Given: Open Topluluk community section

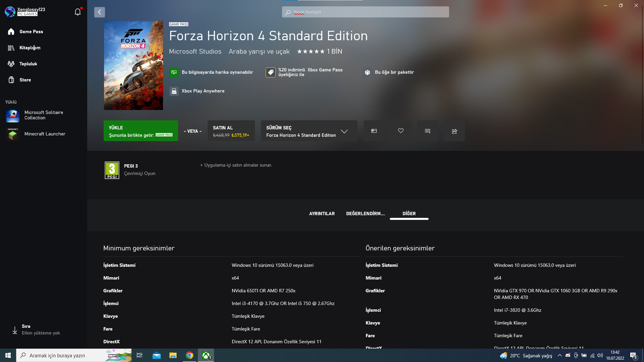Looking at the screenshot, I should (28, 64).
